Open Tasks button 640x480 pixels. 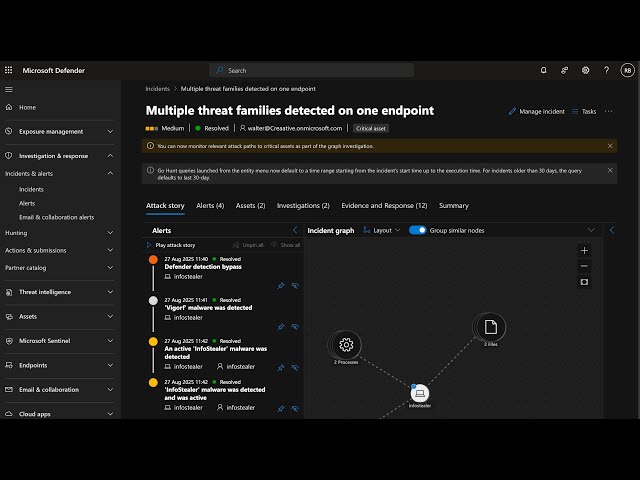pyautogui.click(x=584, y=111)
